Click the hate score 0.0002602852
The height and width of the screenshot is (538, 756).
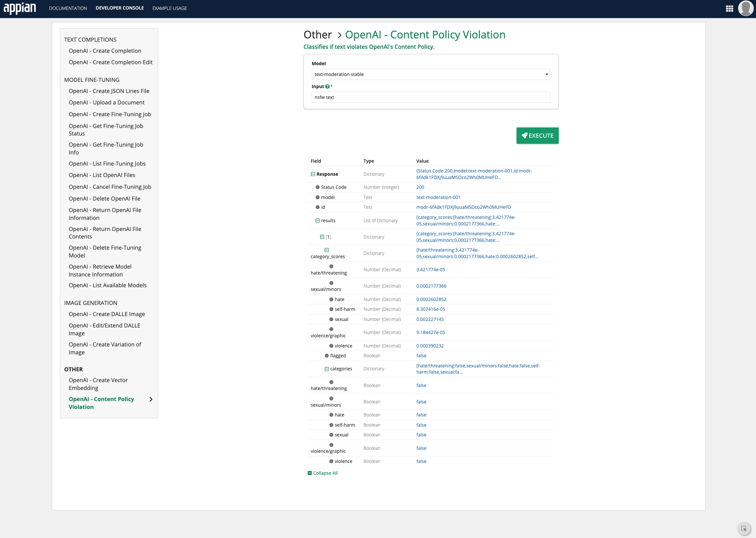click(x=431, y=300)
